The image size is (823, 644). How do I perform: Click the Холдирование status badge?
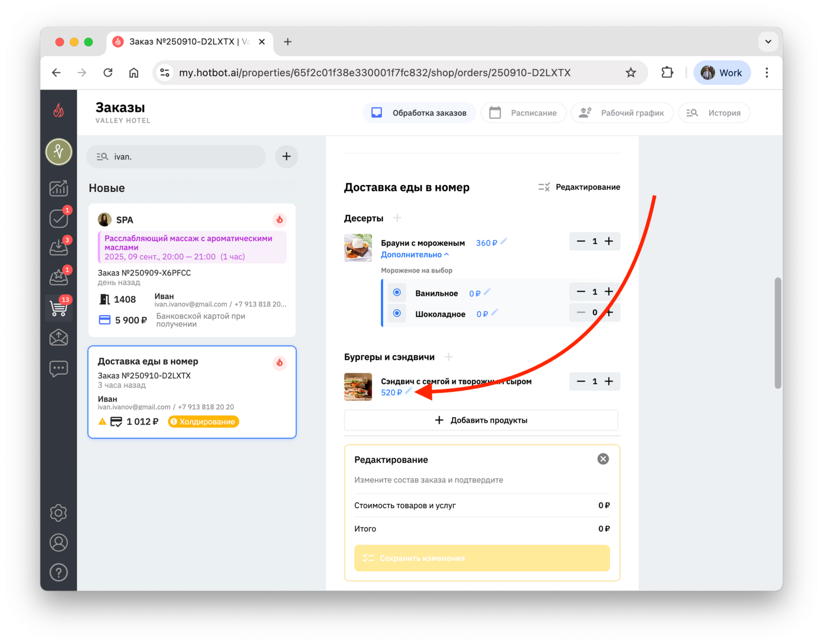203,422
